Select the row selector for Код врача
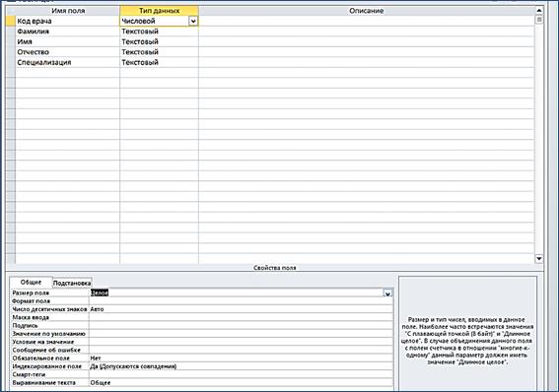Viewport: 559px width, 392px height. point(11,21)
